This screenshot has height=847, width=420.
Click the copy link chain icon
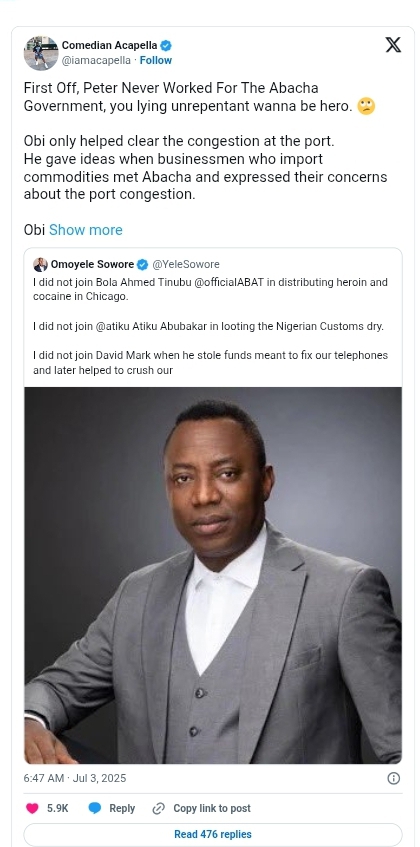(x=158, y=808)
